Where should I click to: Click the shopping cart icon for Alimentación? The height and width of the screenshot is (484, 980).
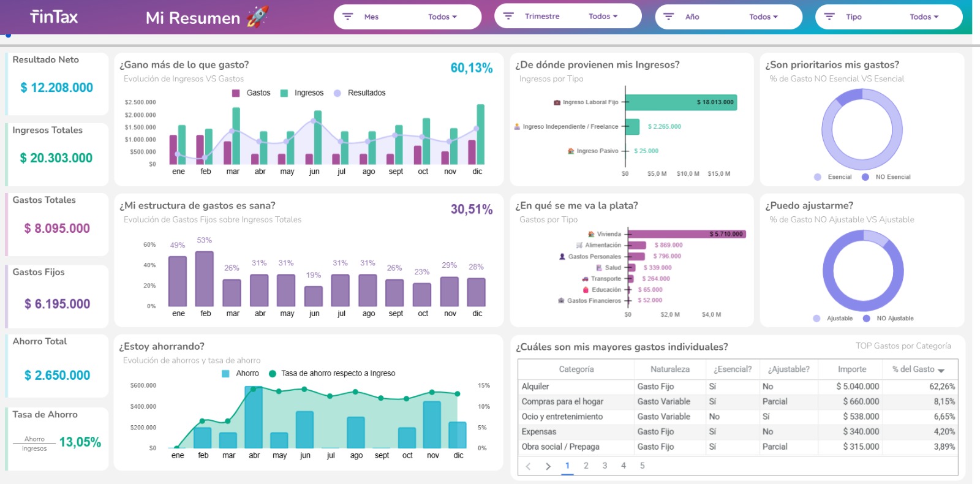[579, 245]
